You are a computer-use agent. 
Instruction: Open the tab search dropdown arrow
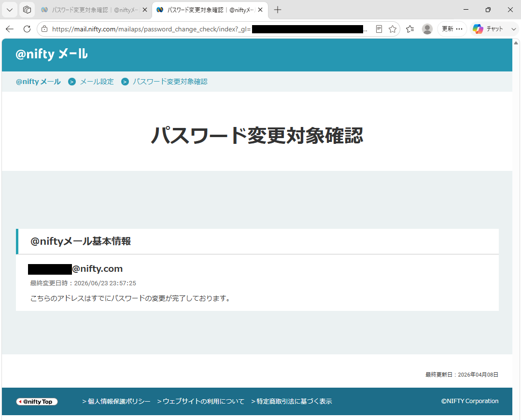click(x=10, y=10)
